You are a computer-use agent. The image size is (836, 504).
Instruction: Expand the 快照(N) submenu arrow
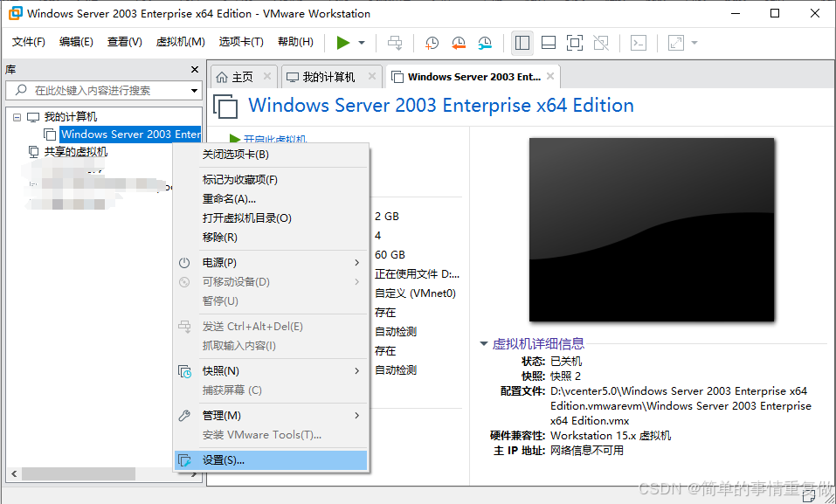pyautogui.click(x=356, y=371)
